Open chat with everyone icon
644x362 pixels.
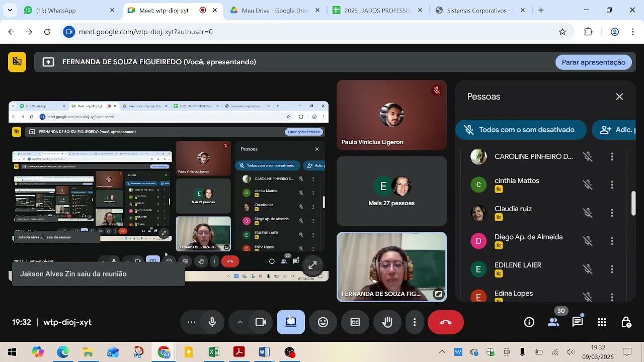[x=578, y=322]
